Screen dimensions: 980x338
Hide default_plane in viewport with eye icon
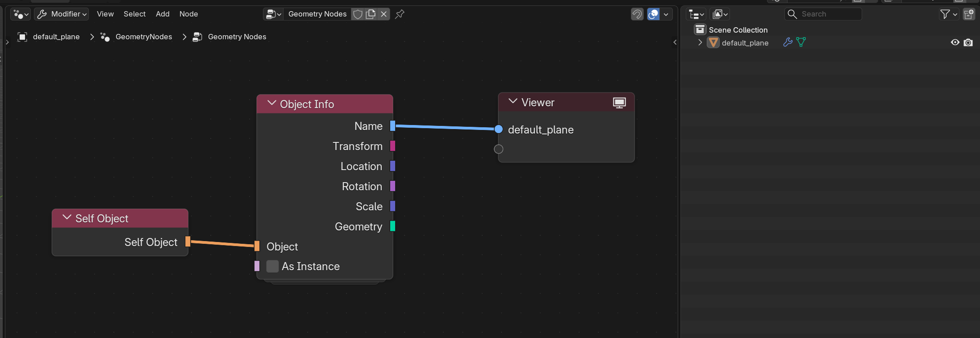click(955, 42)
